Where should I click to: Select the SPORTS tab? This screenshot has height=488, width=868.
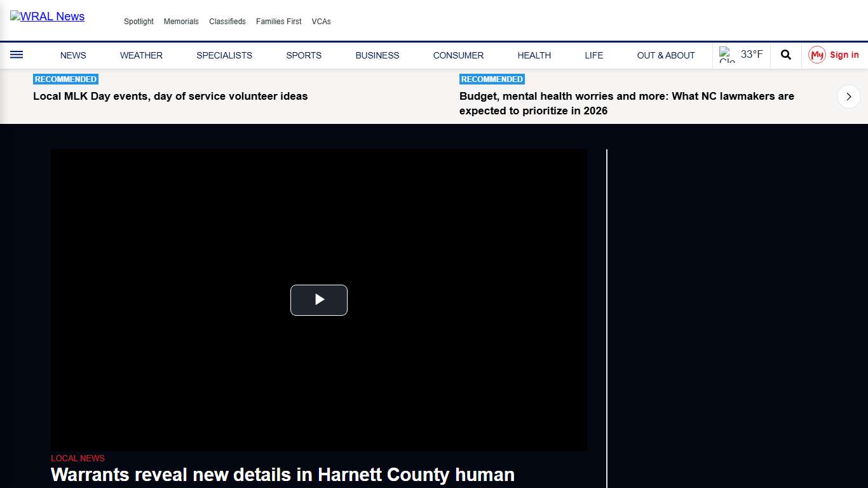[x=304, y=55]
